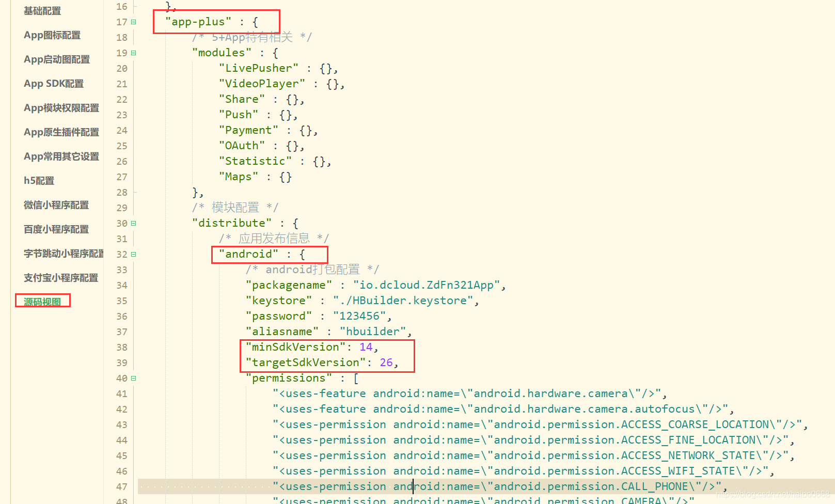Collapse the permissions array at line 40
The image size is (835, 504).
[x=134, y=379]
